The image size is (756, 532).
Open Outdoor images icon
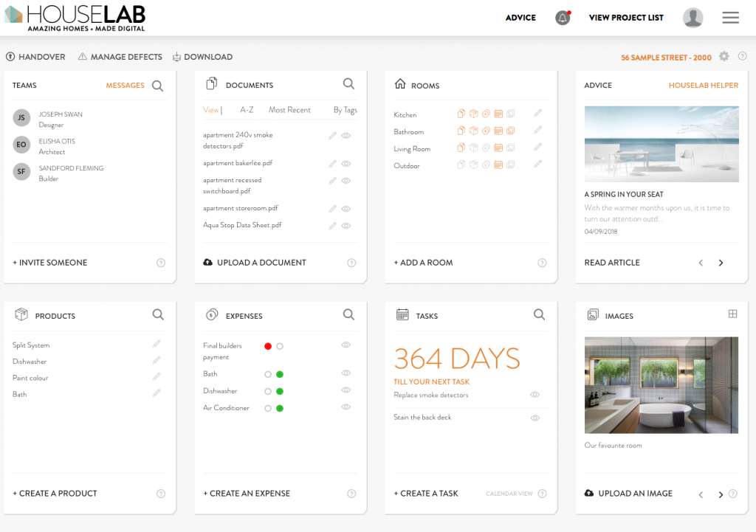click(511, 165)
